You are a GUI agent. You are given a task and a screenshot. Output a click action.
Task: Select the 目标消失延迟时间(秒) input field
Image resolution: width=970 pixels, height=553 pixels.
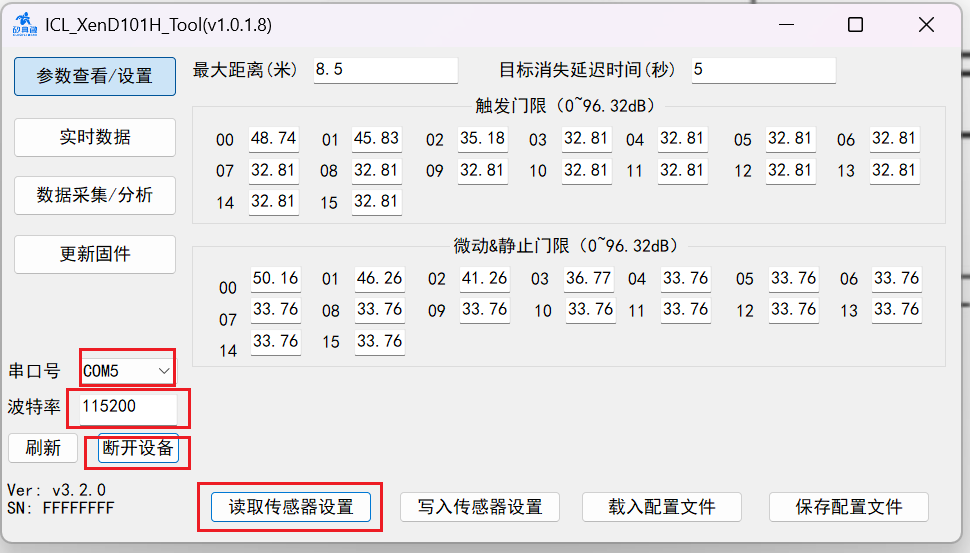point(763,70)
